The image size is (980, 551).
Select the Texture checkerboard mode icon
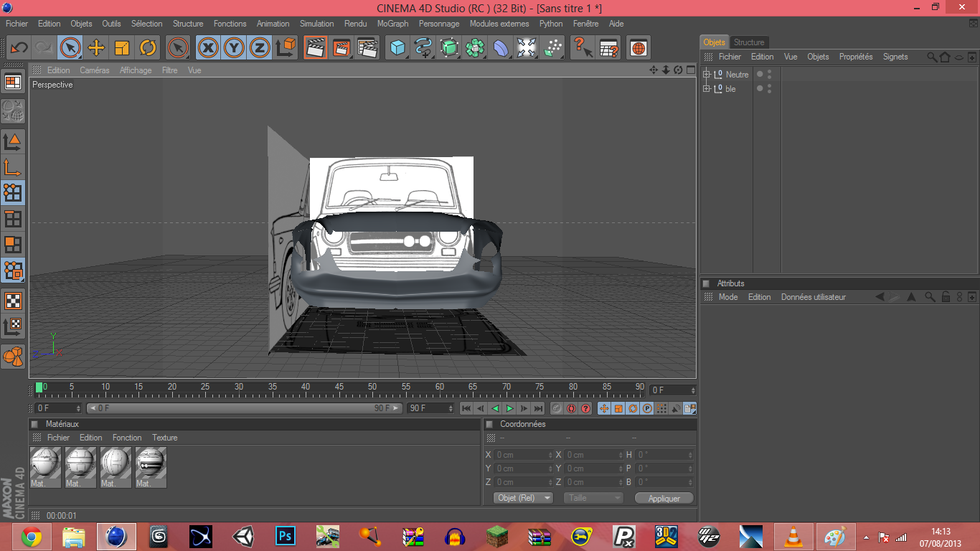pos(13,300)
